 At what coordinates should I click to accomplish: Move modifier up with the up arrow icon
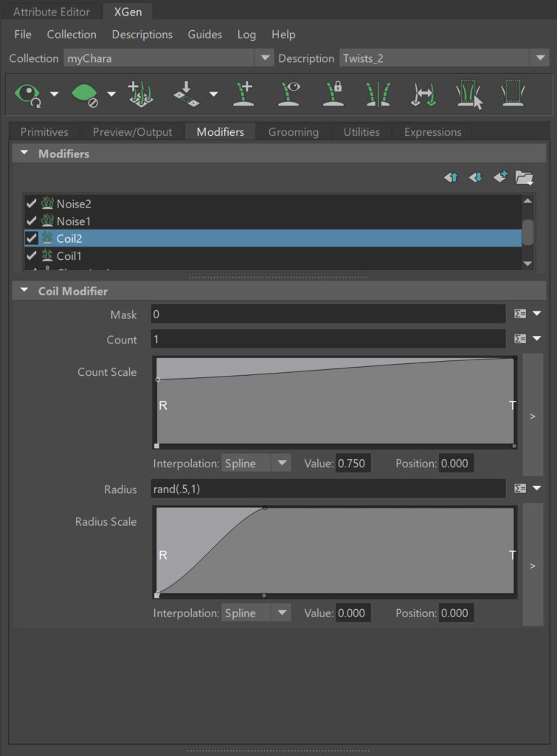pos(452,177)
